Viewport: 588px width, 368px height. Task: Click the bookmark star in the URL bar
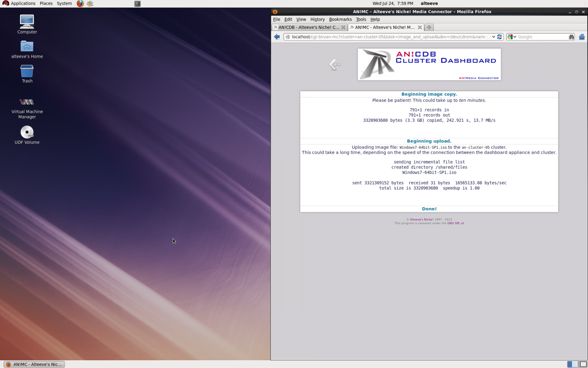click(x=489, y=37)
